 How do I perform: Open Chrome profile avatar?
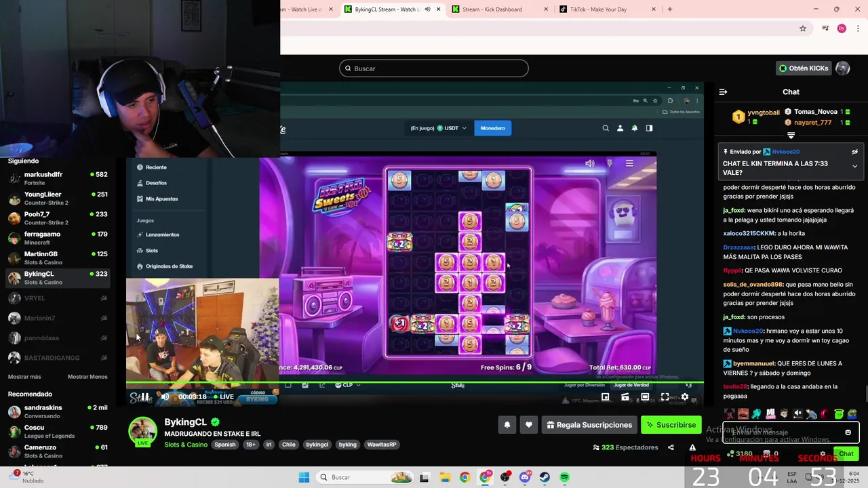click(x=842, y=28)
